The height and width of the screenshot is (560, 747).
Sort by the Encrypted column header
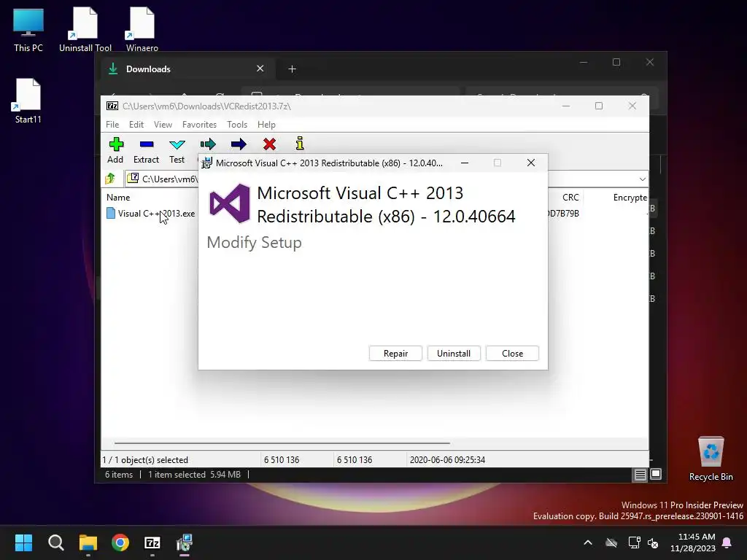click(x=630, y=197)
